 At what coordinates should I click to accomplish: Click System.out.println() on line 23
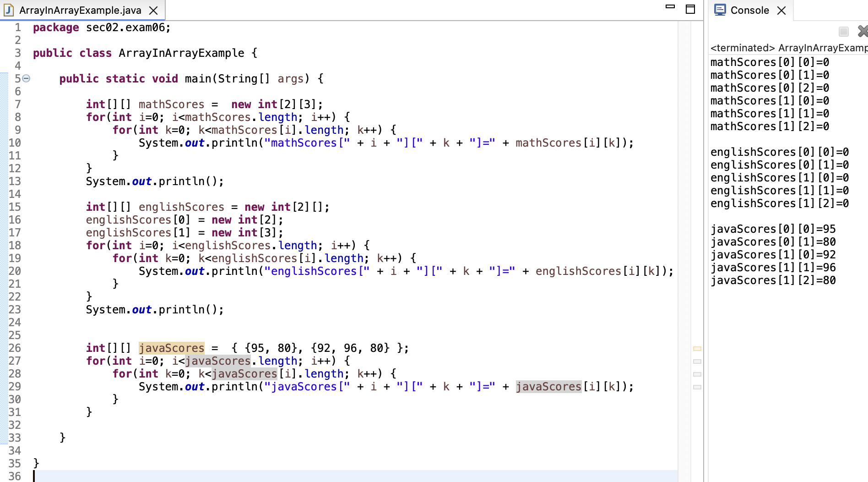point(155,310)
